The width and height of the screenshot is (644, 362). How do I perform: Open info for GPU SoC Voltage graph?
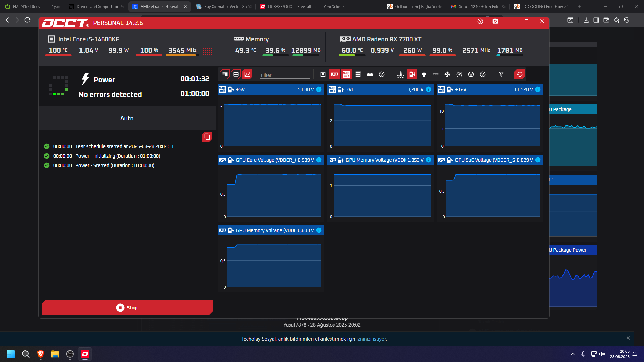[x=538, y=160]
